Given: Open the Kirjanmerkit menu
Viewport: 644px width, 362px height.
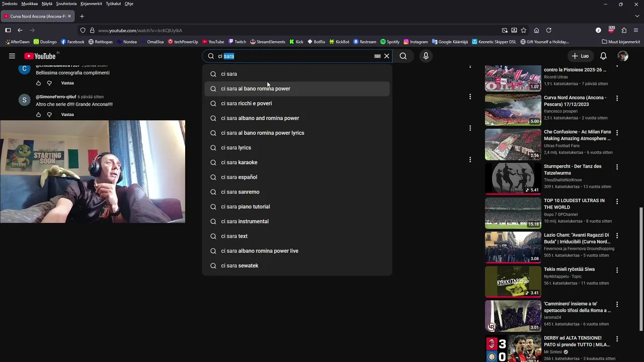Looking at the screenshot, I should 91,4.
